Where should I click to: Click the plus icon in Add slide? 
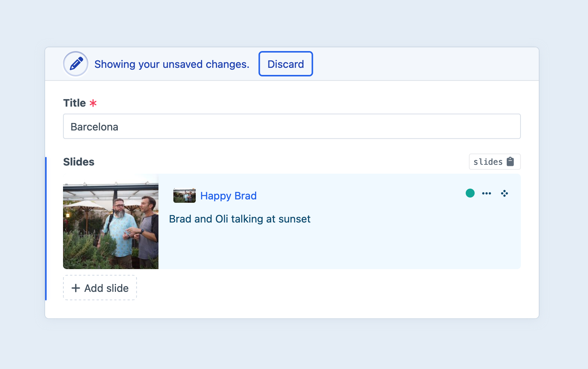coord(76,288)
